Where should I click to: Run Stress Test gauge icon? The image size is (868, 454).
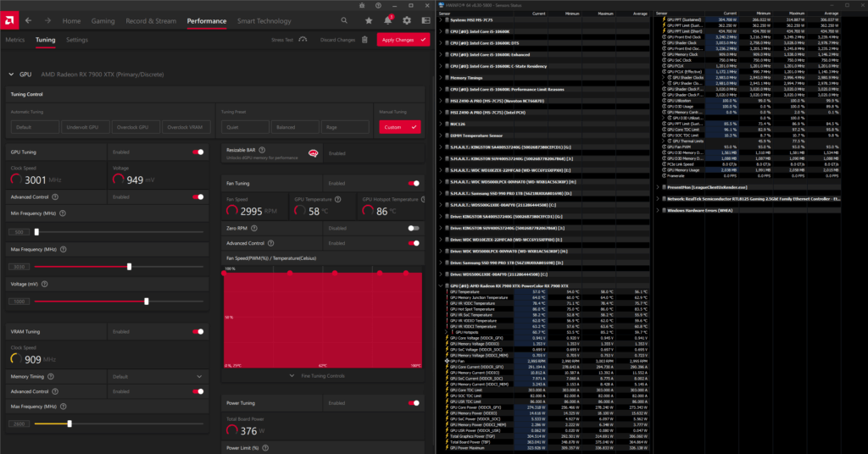303,40
